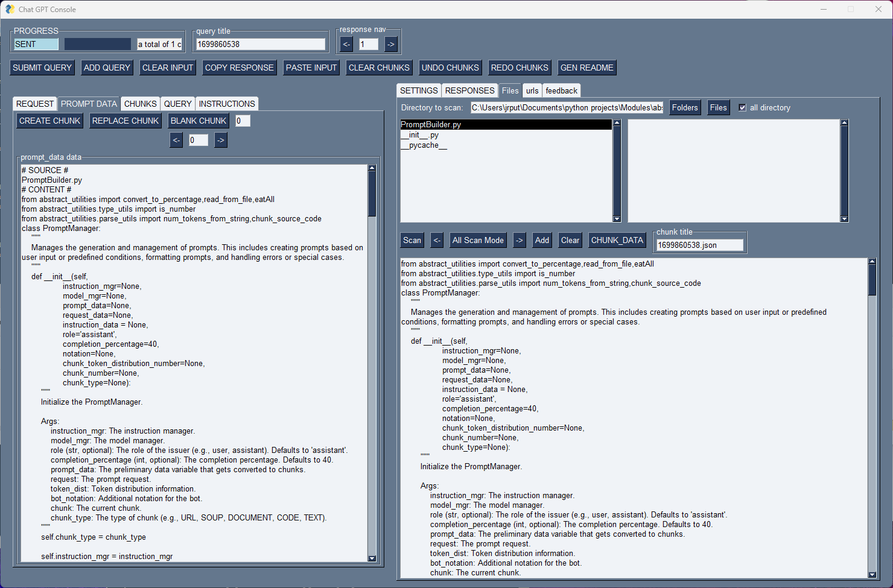Click scroll-up arrow of prompt_data text box
The width and height of the screenshot is (893, 588).
tap(372, 168)
